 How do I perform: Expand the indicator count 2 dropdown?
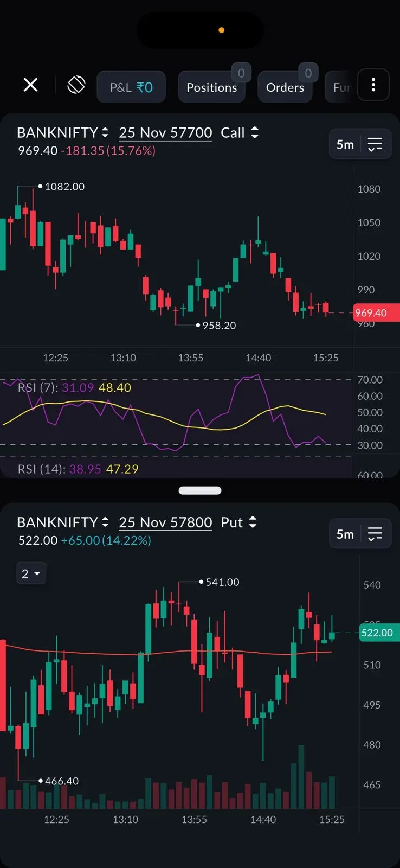(31, 573)
